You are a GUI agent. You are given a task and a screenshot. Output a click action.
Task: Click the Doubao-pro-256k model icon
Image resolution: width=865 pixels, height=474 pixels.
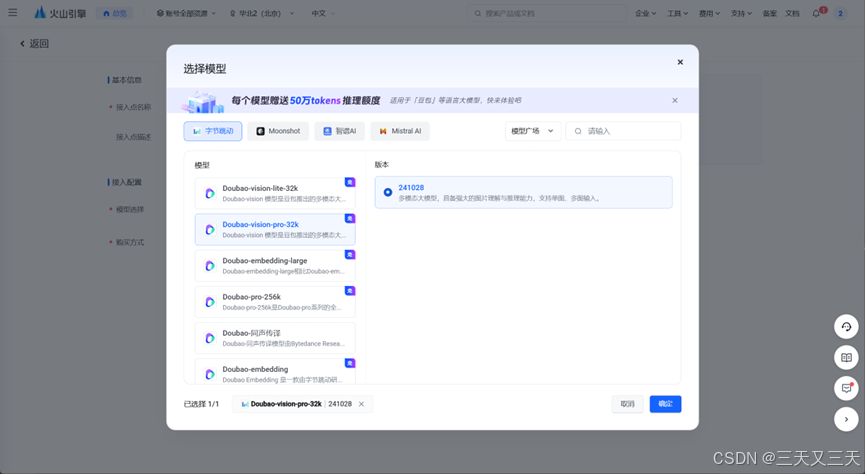[210, 302]
